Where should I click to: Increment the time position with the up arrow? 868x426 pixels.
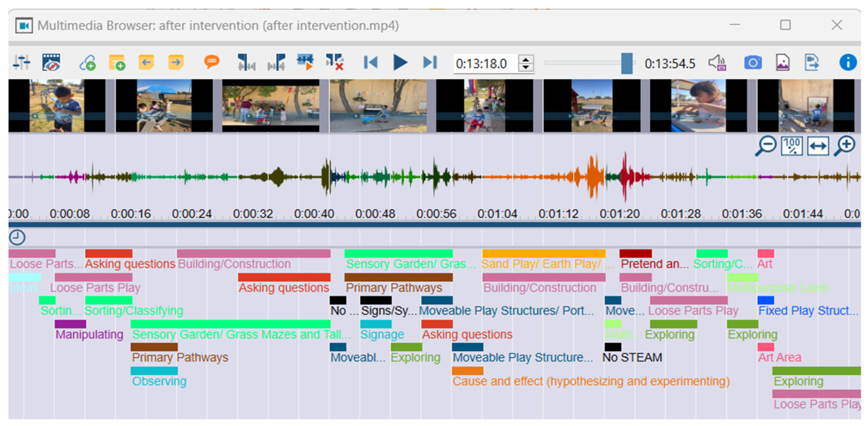tap(526, 60)
